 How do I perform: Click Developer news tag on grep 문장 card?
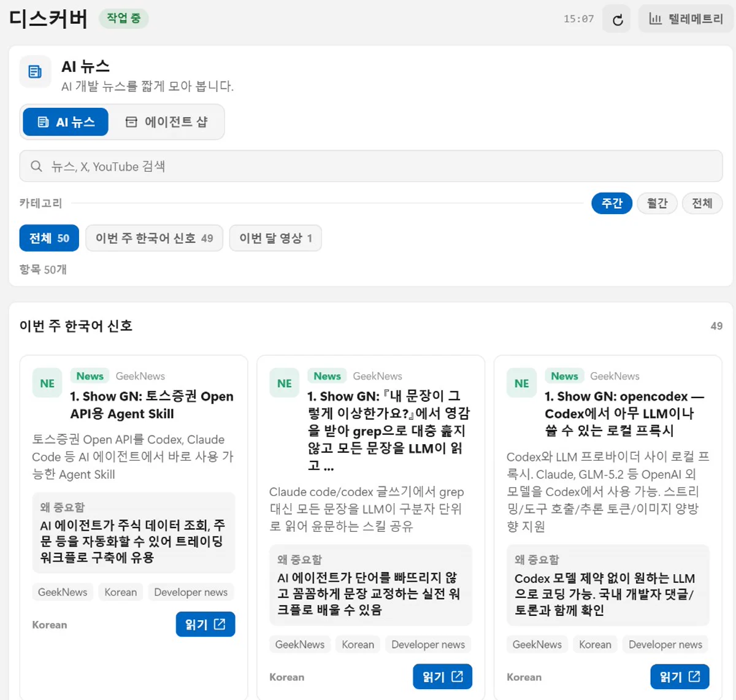click(x=428, y=644)
